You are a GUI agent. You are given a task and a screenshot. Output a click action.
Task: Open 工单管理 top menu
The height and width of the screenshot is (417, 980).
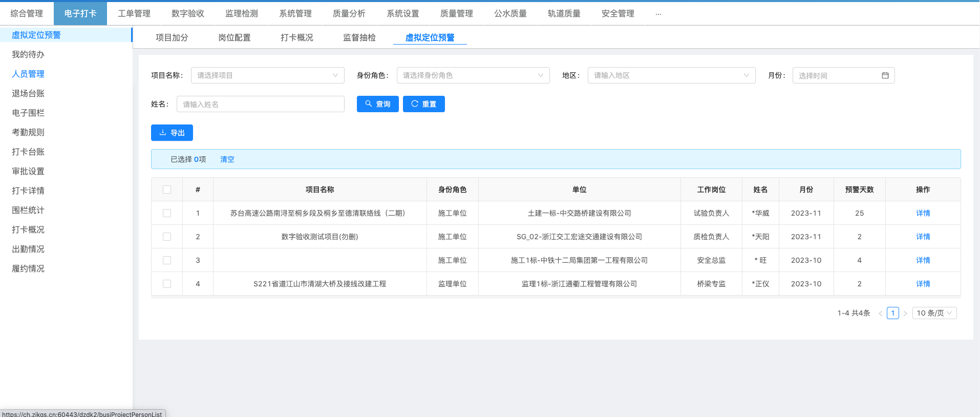click(134, 14)
